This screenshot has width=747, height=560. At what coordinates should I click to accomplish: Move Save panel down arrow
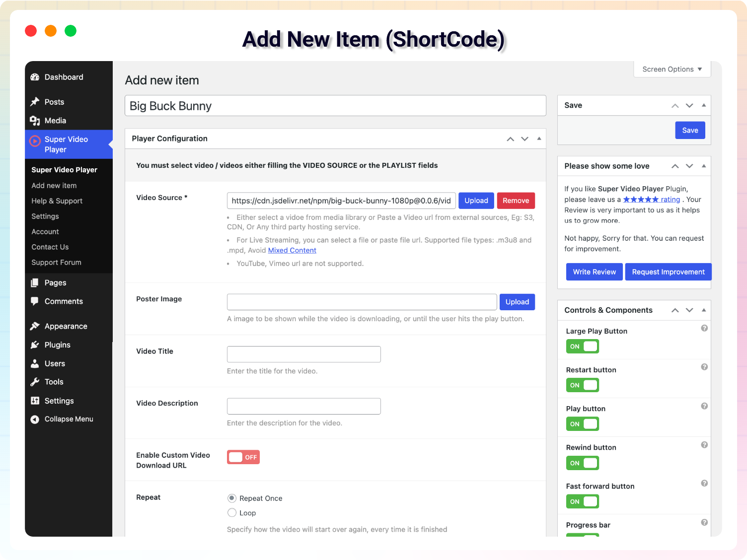click(x=689, y=106)
